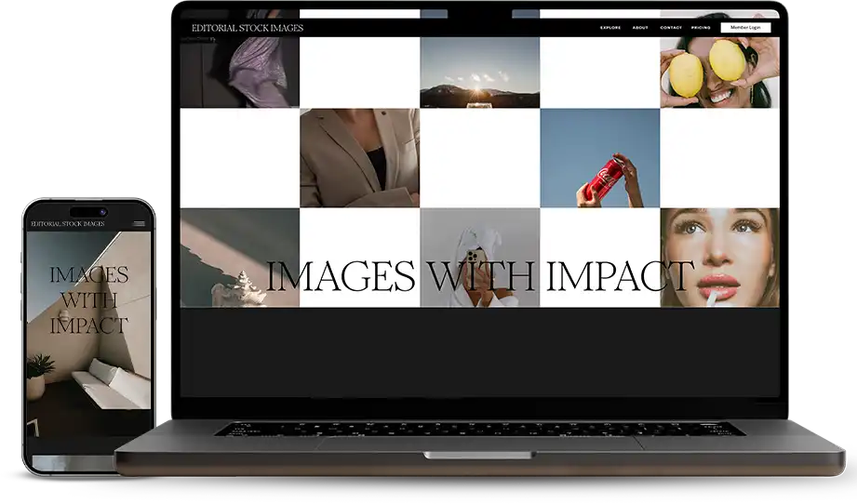857x504 pixels.
Task: Open the lemons over eyes photo
Action: tap(719, 73)
